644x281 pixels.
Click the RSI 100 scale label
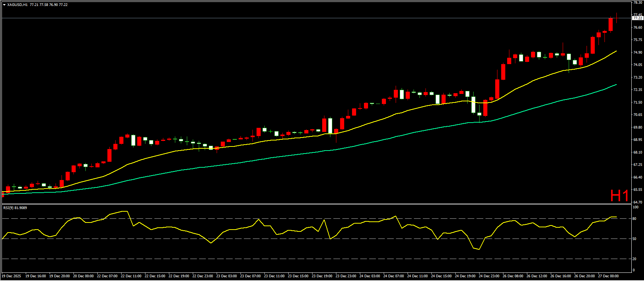click(635, 207)
